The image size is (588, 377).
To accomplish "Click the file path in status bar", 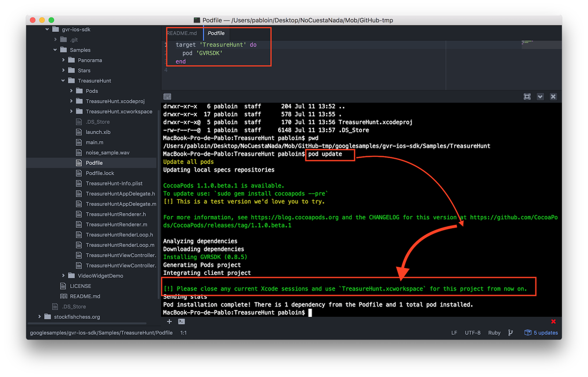I will click(101, 333).
